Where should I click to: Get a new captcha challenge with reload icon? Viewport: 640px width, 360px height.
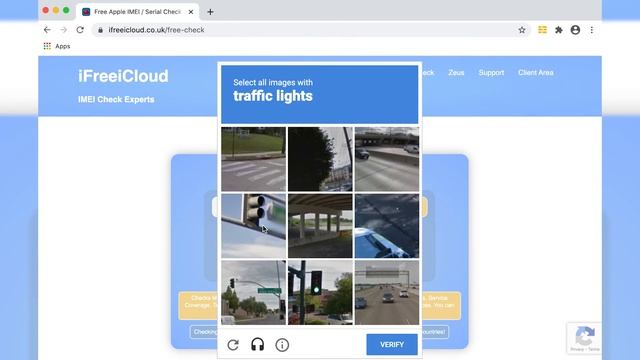(x=233, y=345)
